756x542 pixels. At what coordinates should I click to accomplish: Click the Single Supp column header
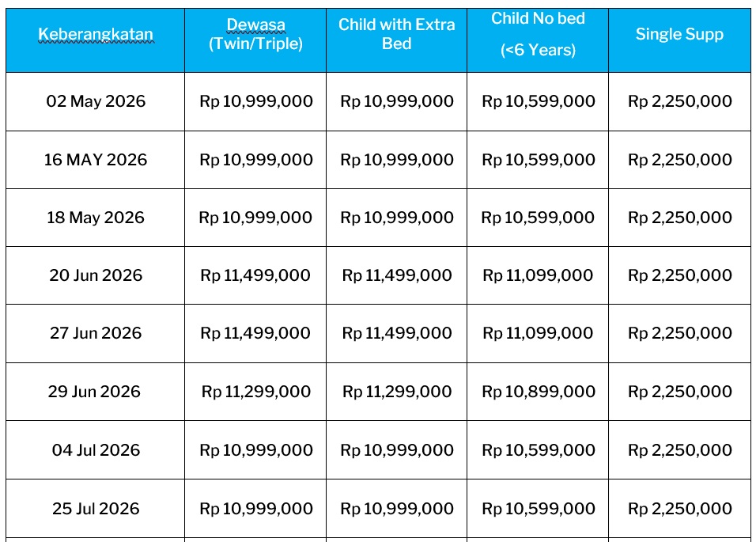[x=679, y=34]
